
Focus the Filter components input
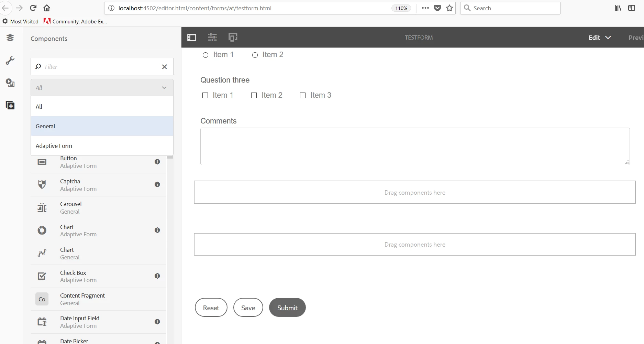click(101, 67)
